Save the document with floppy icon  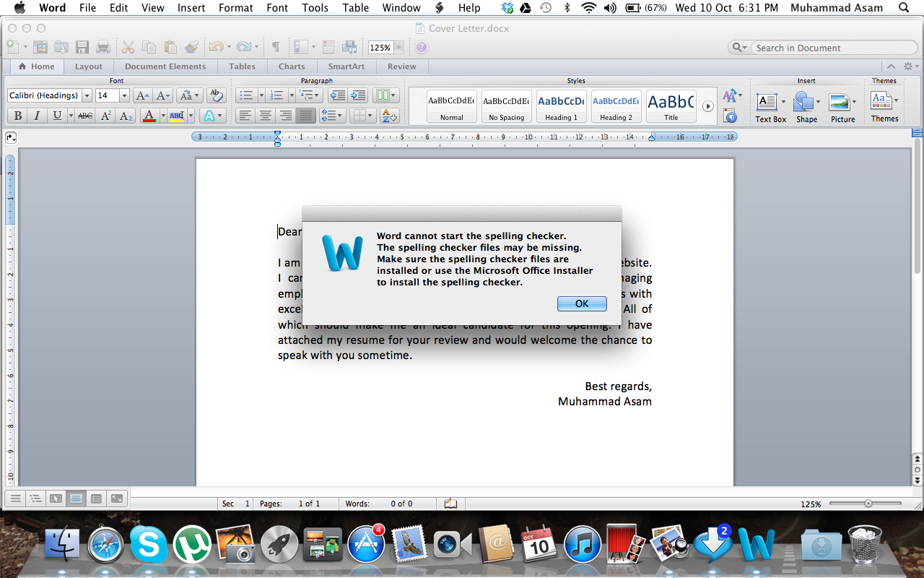(82, 48)
